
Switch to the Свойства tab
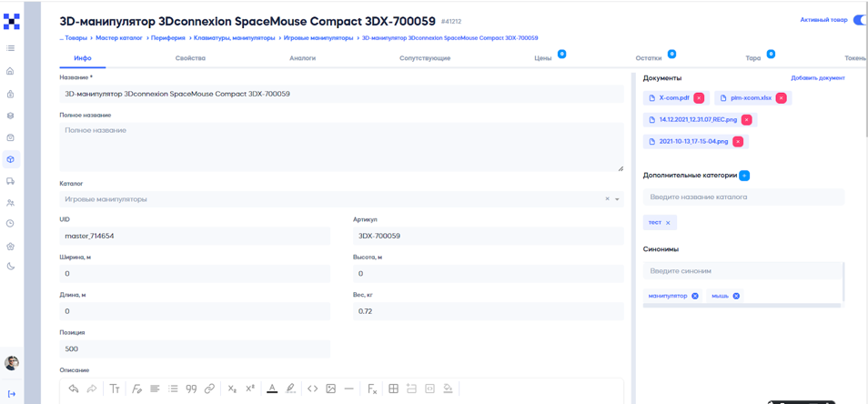[190, 58]
